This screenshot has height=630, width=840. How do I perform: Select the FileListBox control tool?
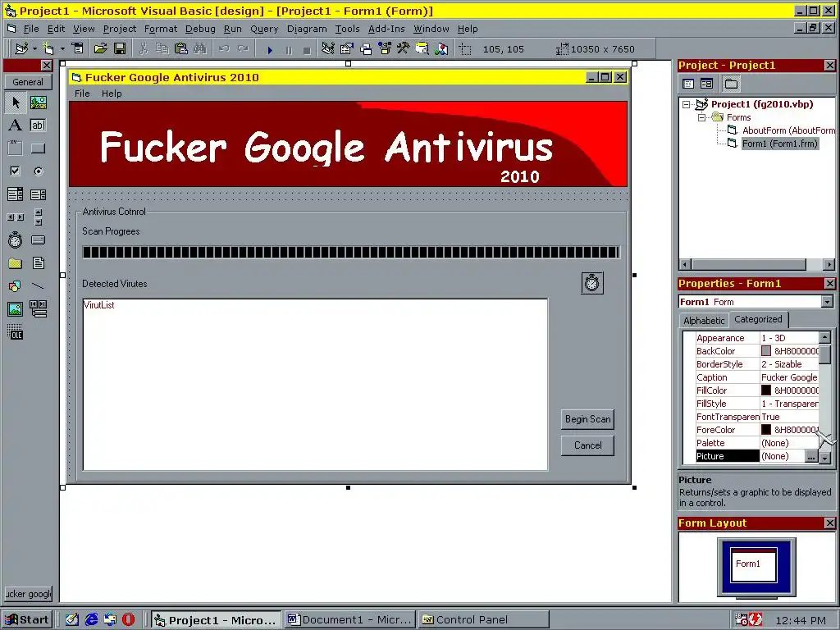coord(38,263)
